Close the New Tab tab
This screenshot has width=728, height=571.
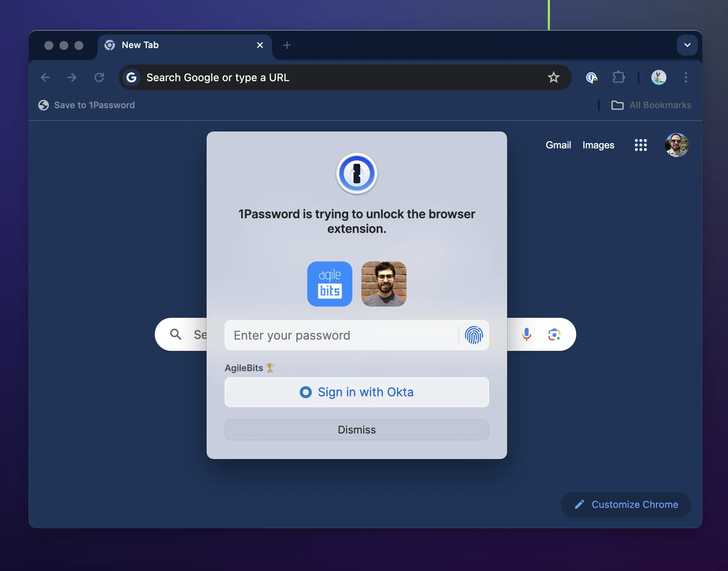pos(260,45)
